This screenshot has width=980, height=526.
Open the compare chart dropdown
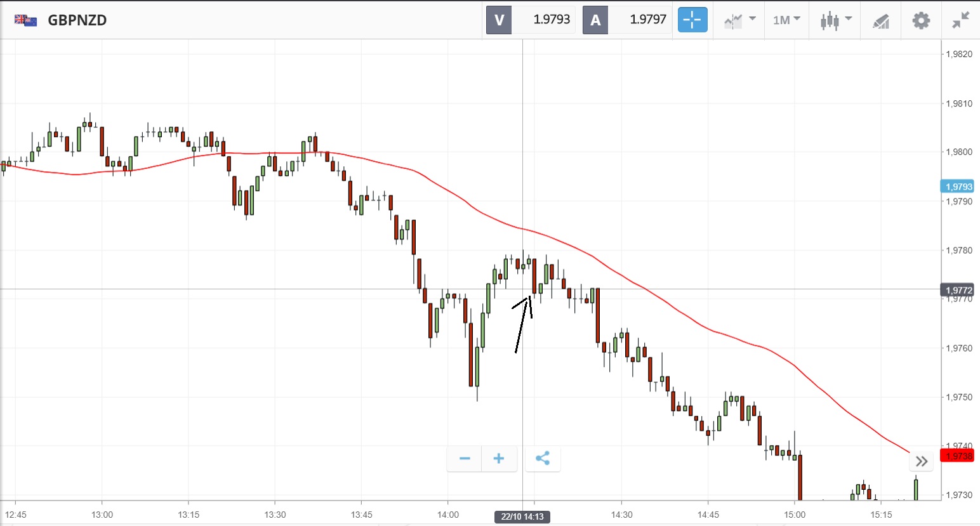pyautogui.click(x=739, y=20)
